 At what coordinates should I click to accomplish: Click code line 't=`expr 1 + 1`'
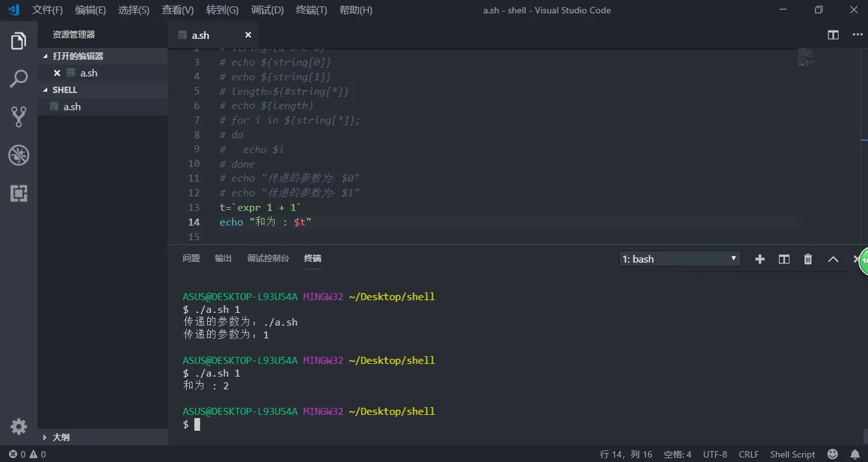[260, 208]
